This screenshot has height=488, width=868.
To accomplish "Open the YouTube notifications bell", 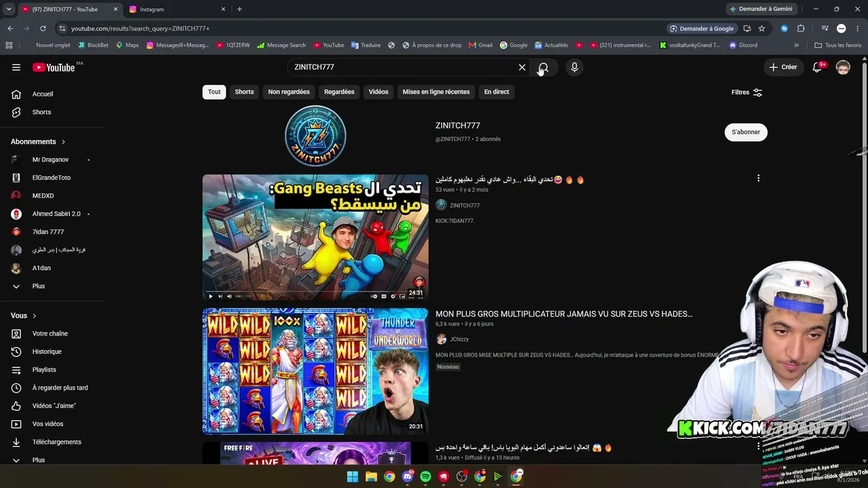I will 818,67.
